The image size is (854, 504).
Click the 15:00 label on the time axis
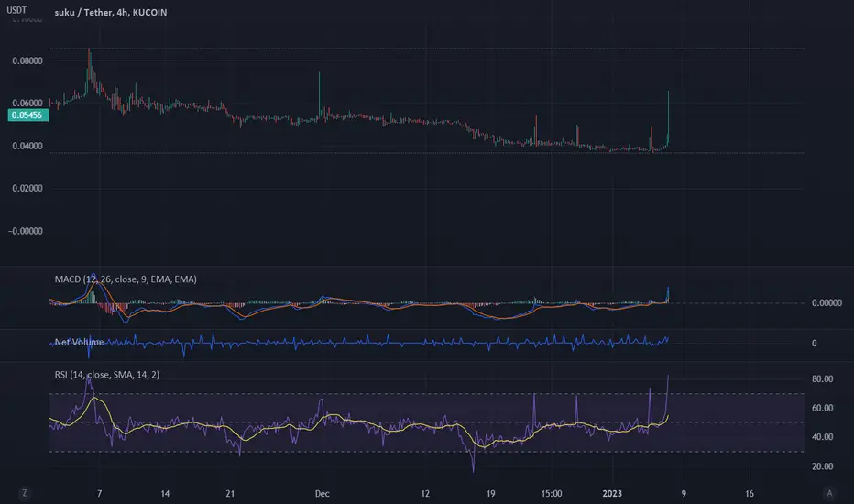pos(552,493)
